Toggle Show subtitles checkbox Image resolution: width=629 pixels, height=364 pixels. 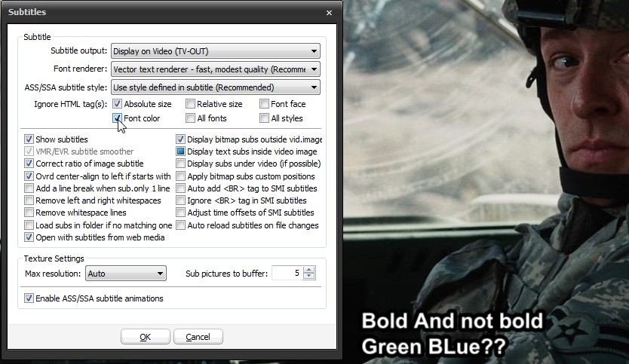(x=29, y=139)
